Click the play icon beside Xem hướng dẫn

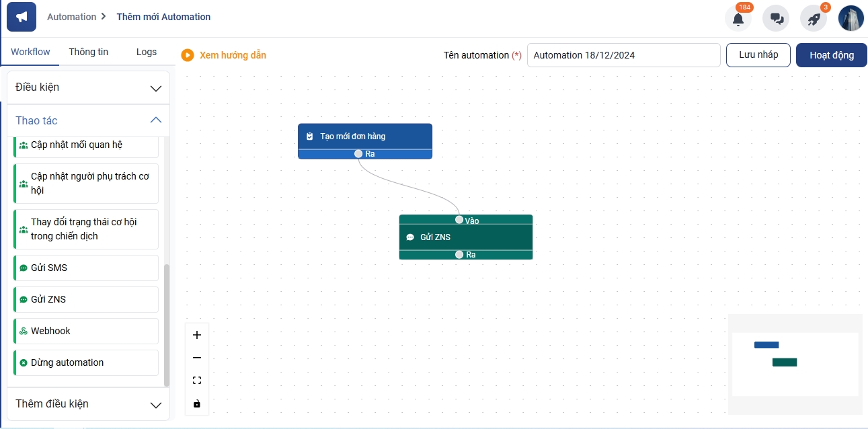tap(188, 55)
